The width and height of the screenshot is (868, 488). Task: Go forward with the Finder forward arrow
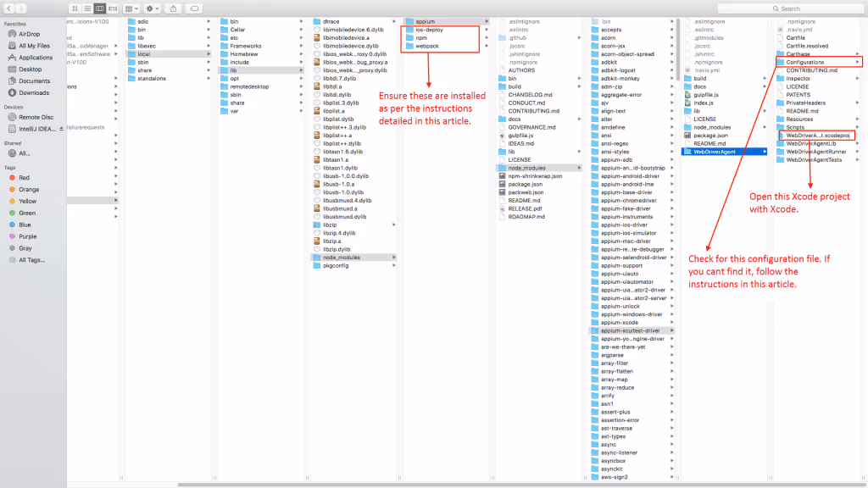coord(21,8)
